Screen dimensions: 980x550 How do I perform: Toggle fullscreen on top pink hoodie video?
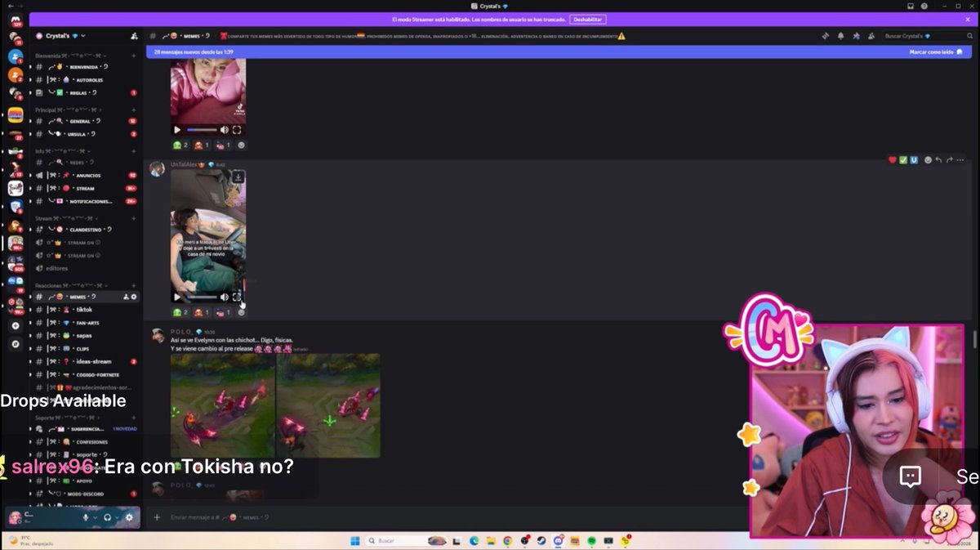[237, 129]
